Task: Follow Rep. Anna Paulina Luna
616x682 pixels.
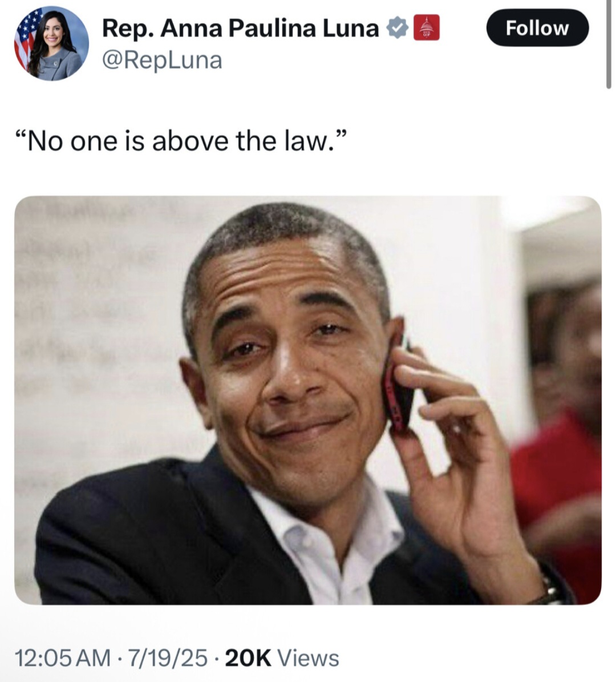Action: point(537,28)
